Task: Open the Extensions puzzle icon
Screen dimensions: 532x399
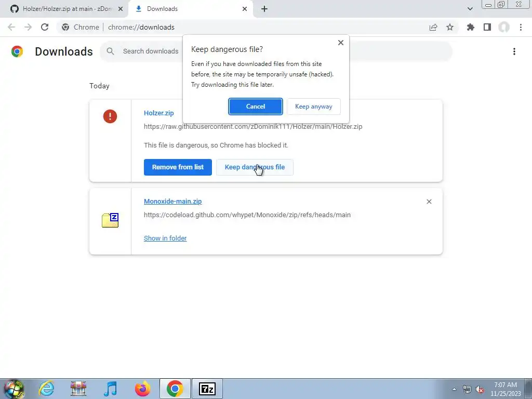Action: point(471,27)
